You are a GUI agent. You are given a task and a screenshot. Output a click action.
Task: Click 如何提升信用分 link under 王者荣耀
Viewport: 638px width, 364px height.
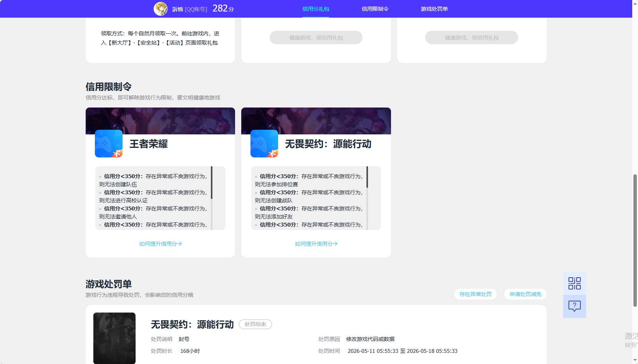click(x=161, y=244)
